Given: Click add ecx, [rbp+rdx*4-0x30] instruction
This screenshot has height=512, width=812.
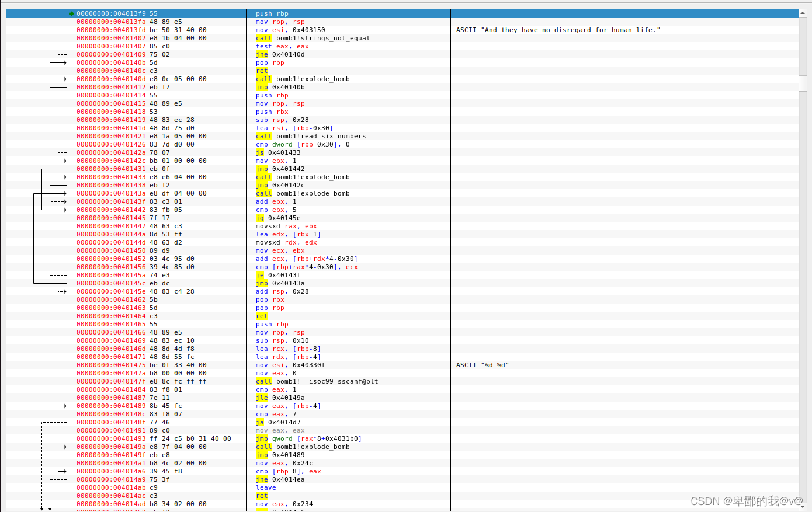Looking at the screenshot, I should [x=307, y=259].
